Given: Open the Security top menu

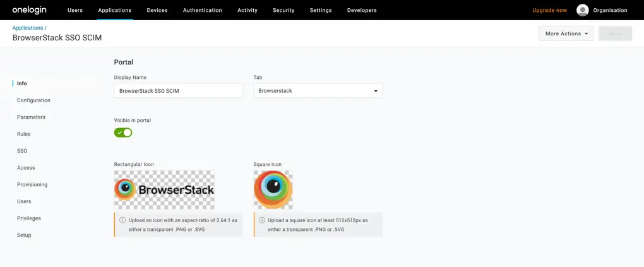Looking at the screenshot, I should pos(283,10).
